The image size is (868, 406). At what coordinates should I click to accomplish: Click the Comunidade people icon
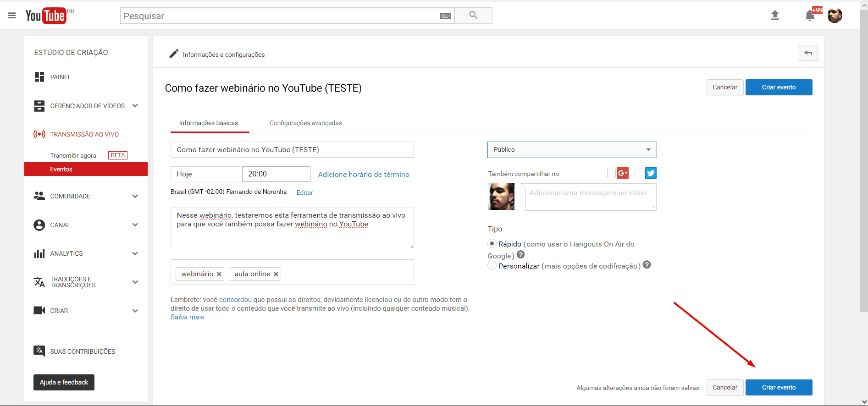coord(39,196)
